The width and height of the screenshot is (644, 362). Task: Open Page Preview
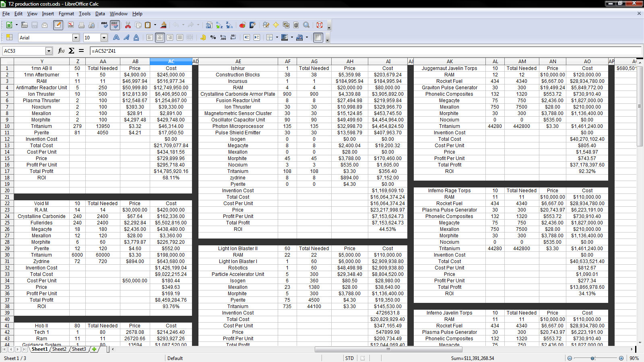pyautogui.click(x=92, y=25)
